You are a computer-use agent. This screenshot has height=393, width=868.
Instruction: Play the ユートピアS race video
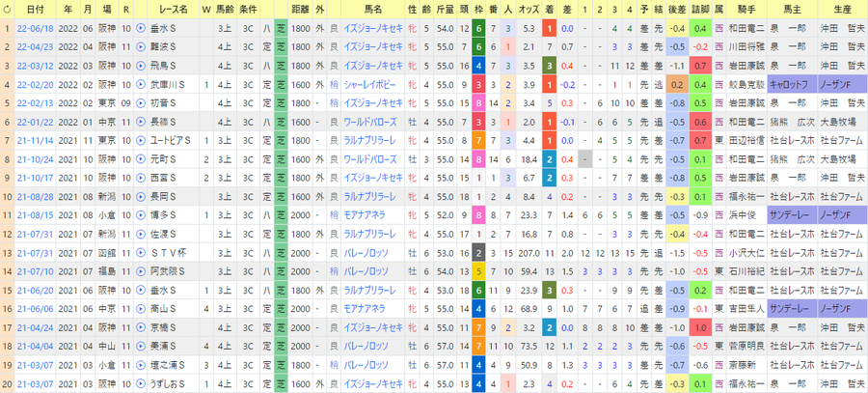tap(140, 141)
